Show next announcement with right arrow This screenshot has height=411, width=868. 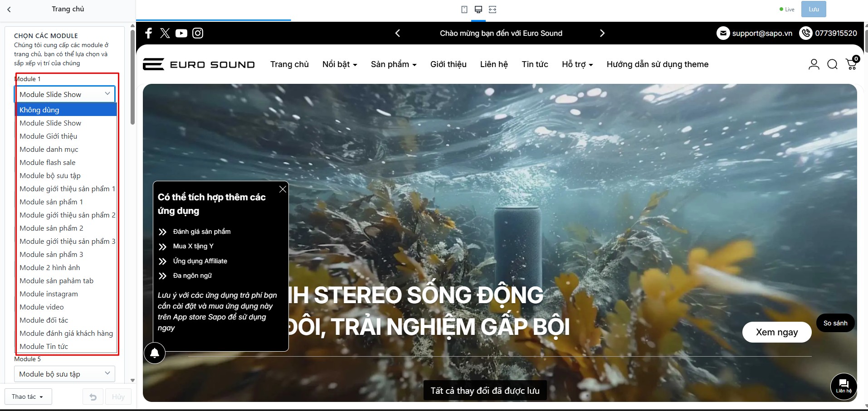point(602,33)
